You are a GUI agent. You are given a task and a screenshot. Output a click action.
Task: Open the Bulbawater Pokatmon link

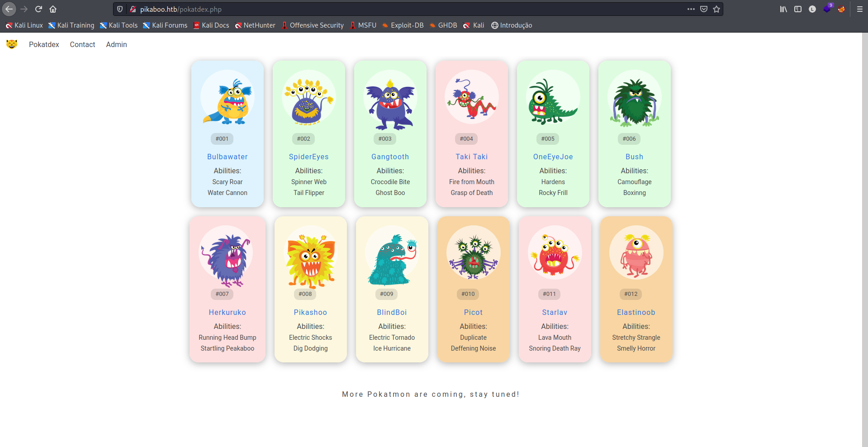click(227, 157)
